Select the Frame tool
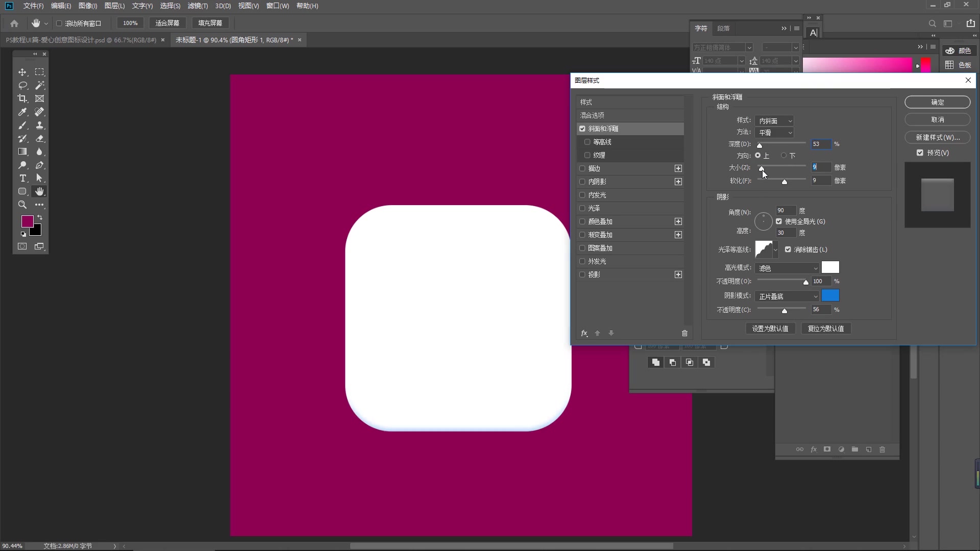 point(39,98)
